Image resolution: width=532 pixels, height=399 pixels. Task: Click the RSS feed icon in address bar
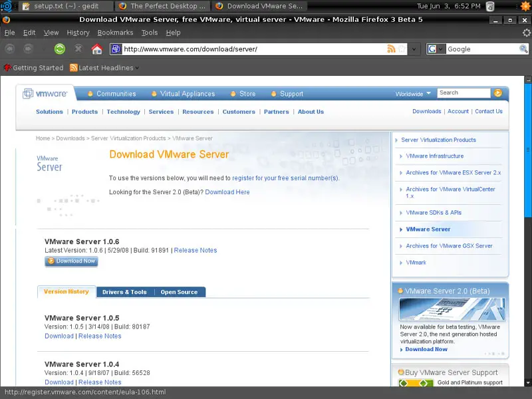click(391, 49)
